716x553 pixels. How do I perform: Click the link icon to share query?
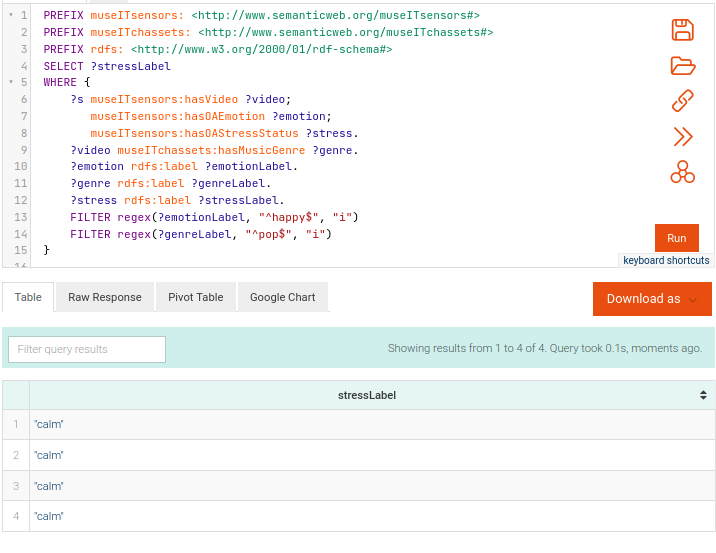coord(682,101)
